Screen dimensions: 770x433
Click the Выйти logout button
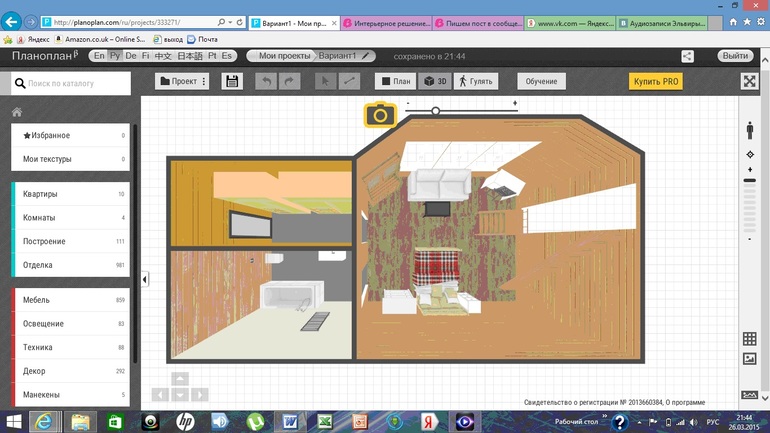click(735, 56)
